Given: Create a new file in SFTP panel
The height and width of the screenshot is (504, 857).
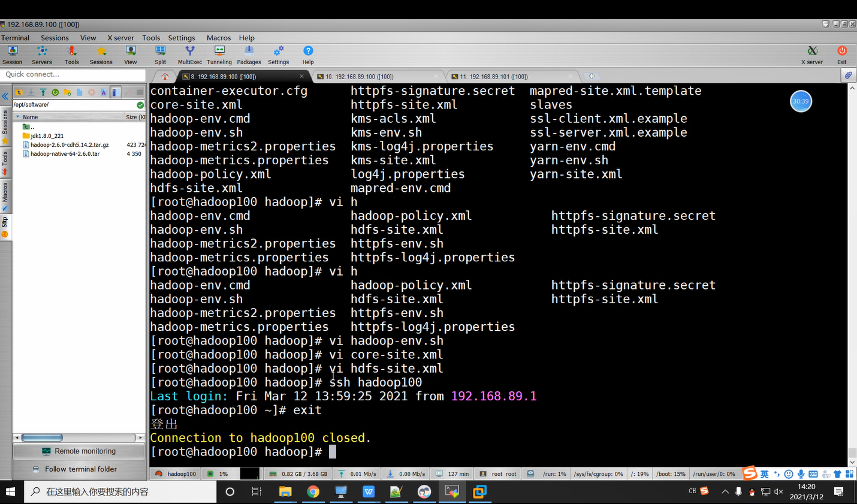Looking at the screenshot, I should 79,92.
